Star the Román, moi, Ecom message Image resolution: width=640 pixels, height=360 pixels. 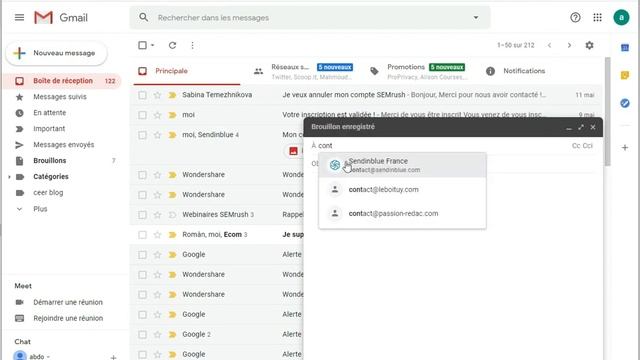(158, 235)
